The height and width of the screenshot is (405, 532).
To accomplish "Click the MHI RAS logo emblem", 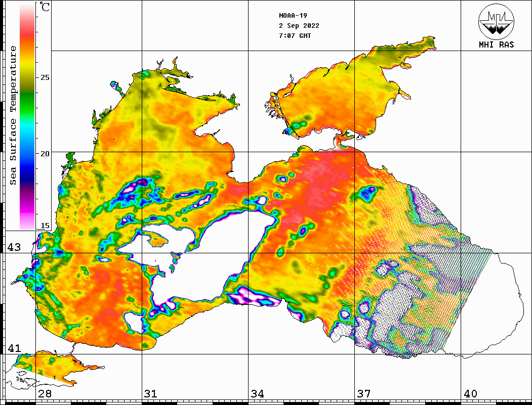I will pyautogui.click(x=496, y=21).
